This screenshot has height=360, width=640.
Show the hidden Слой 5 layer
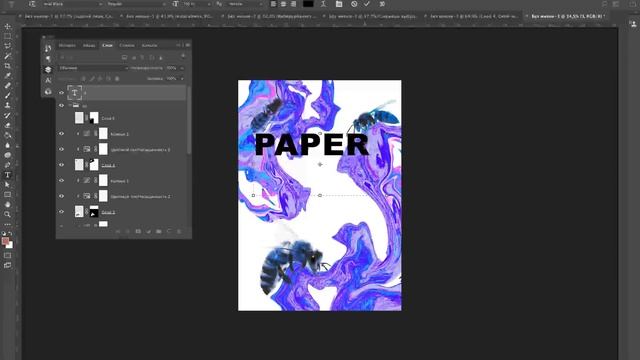(x=62, y=118)
